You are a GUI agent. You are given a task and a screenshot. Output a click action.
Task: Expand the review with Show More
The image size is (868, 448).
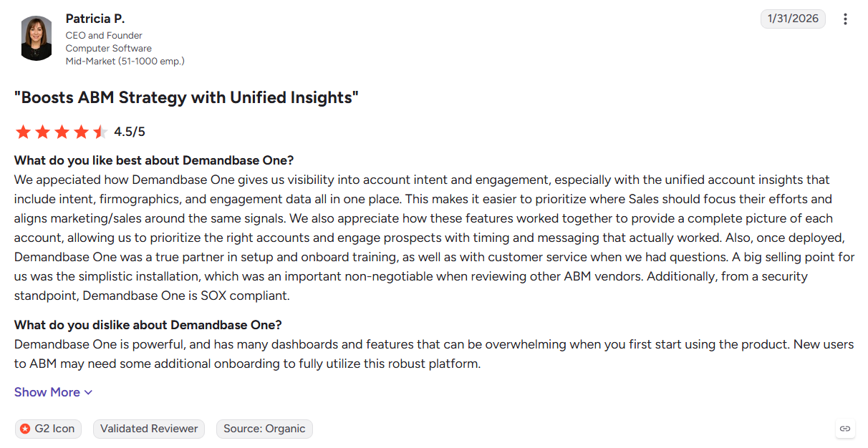click(54, 392)
